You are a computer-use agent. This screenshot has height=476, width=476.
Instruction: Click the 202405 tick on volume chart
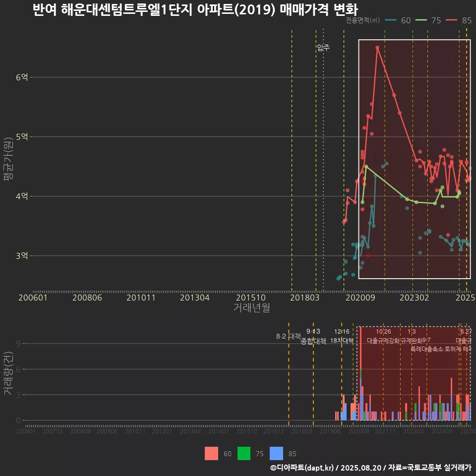[442, 431]
